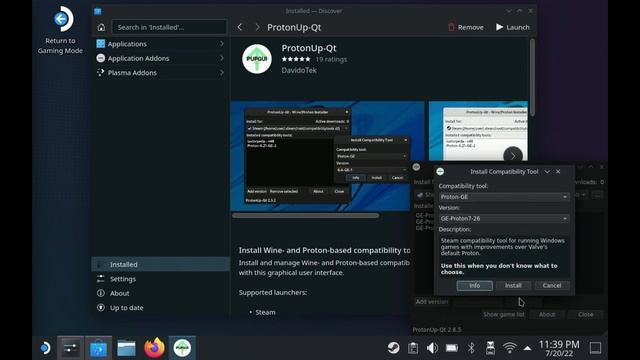The height and width of the screenshot is (360, 640).
Task: Open the Version dropdown showing GE-Proton7-26
Action: pos(504,218)
